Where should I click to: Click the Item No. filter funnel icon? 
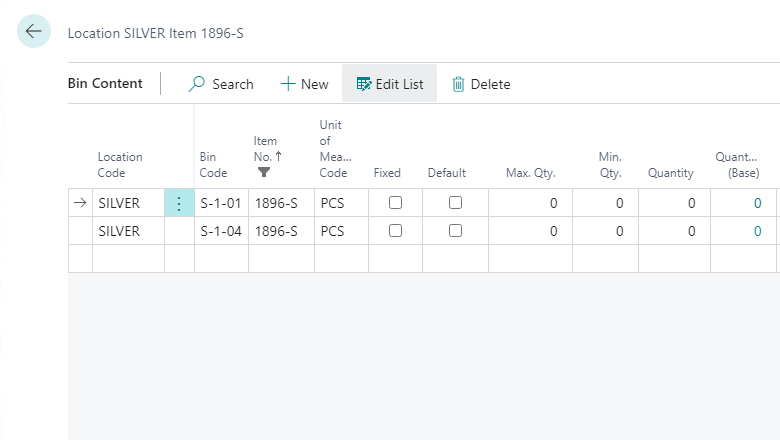[264, 172]
